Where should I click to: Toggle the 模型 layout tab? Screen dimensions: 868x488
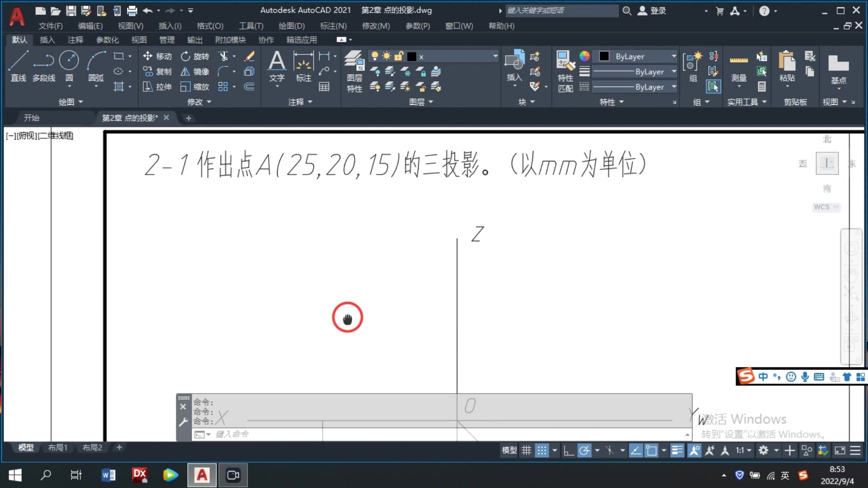[25, 447]
